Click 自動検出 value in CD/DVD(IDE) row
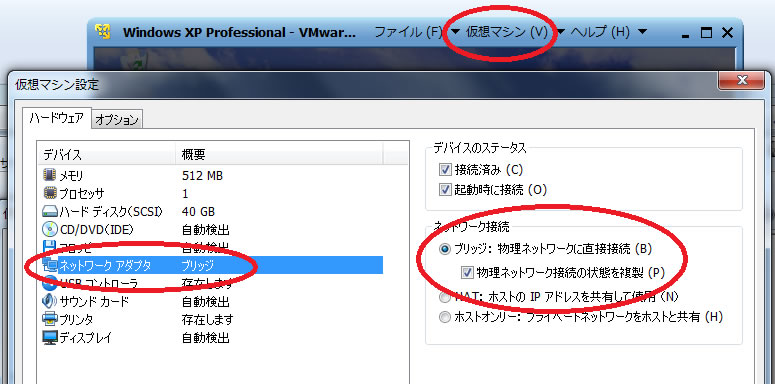Viewport: 775px width, 384px height. (206, 229)
